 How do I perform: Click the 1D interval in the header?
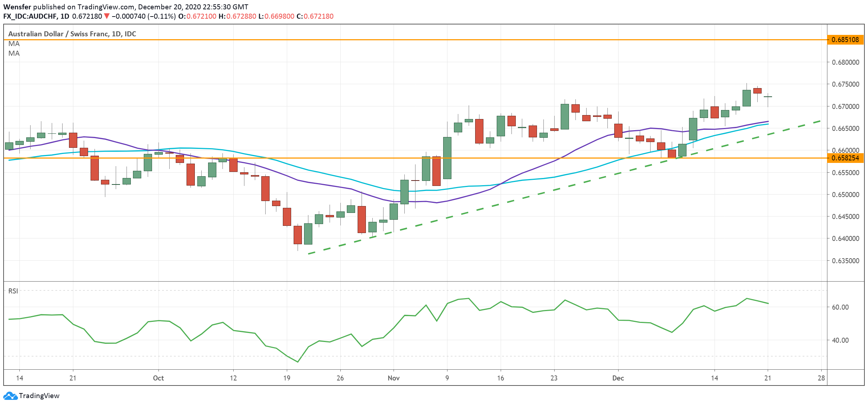tap(65, 16)
